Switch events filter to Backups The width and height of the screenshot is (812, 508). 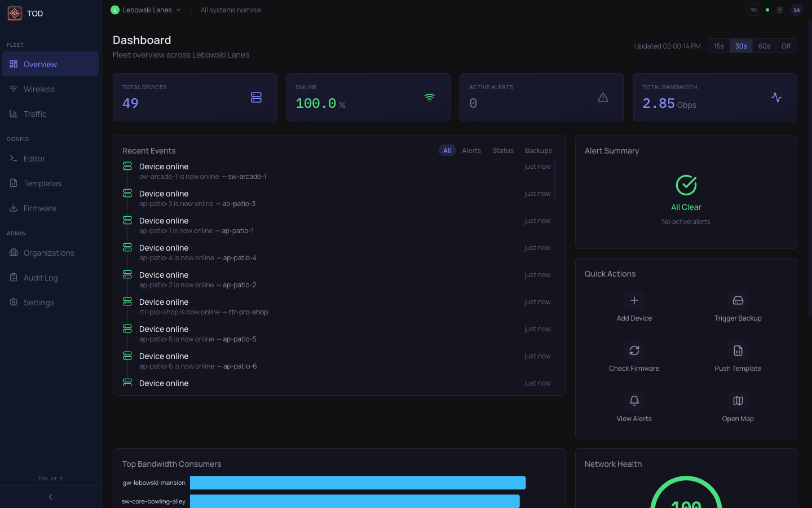(x=538, y=150)
